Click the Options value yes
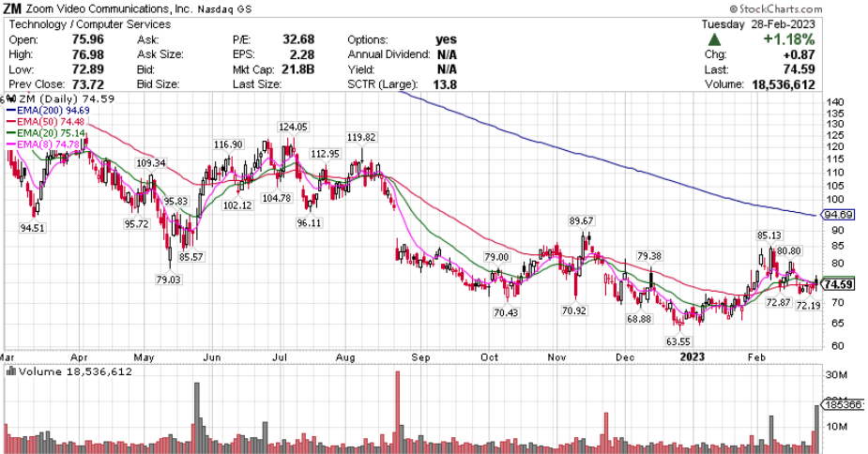Image resolution: width=868 pixels, height=454 pixels. [x=446, y=39]
